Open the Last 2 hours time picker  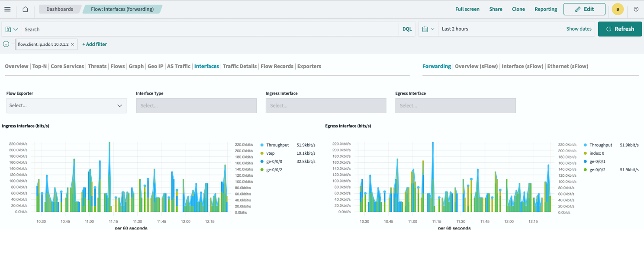pos(455,29)
